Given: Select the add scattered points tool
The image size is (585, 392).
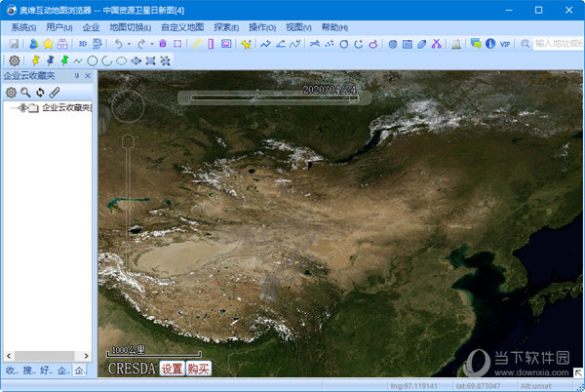Looking at the screenshot, I should coord(330,44).
